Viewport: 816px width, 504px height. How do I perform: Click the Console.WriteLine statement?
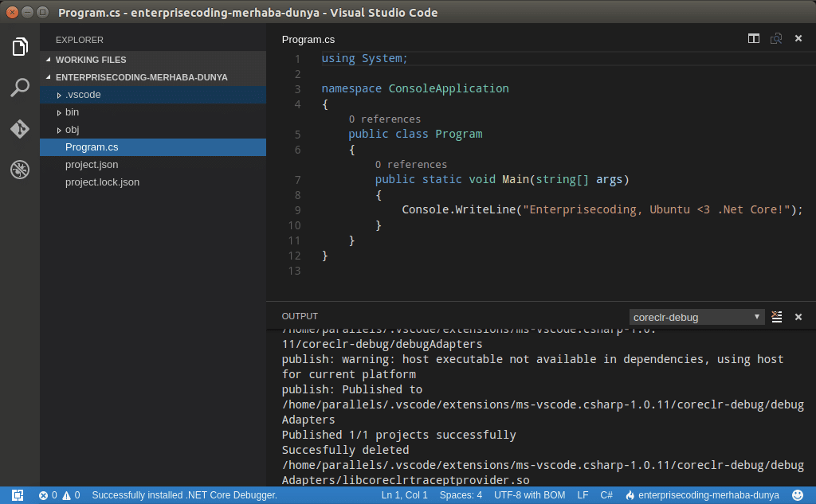[602, 209]
